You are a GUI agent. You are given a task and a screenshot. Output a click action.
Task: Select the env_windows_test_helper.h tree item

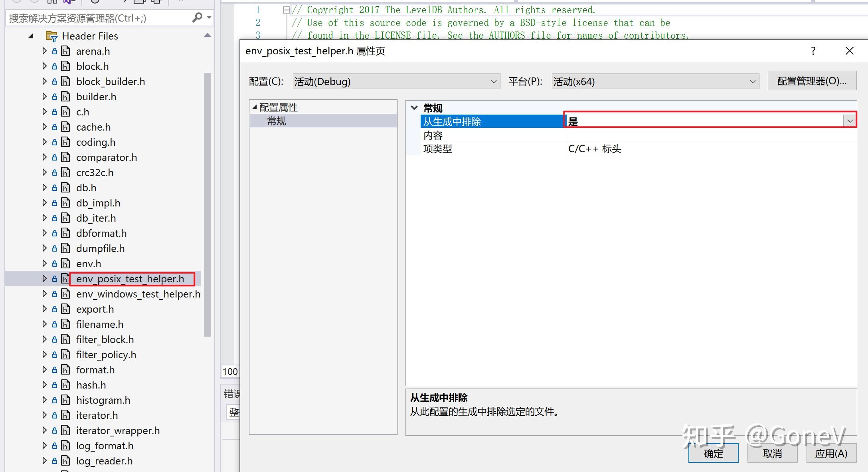click(x=138, y=294)
